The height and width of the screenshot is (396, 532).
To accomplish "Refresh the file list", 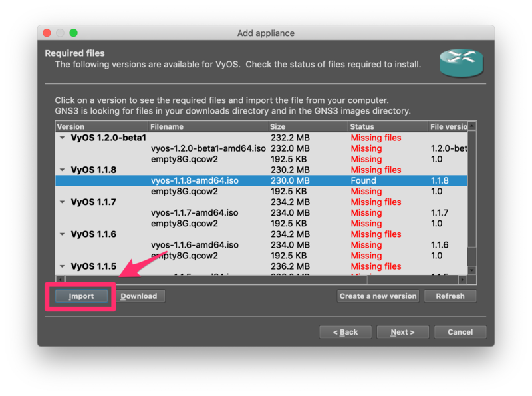I will click(450, 296).
